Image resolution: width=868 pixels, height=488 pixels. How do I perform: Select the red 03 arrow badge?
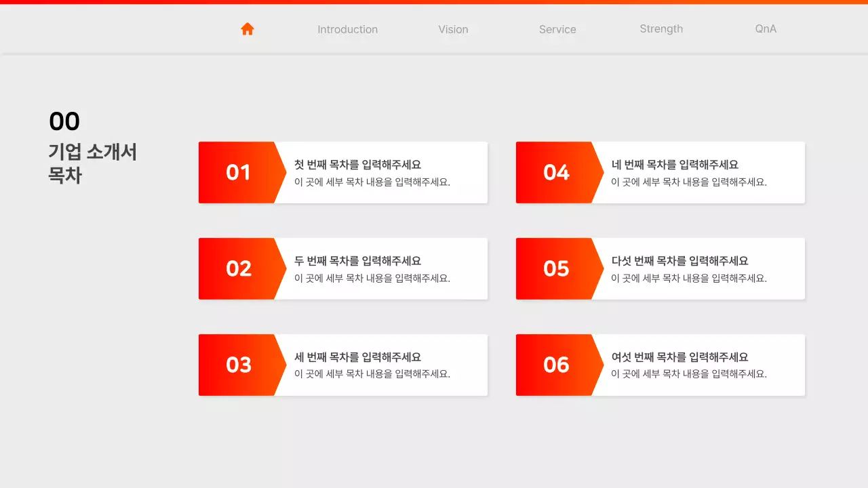click(x=239, y=365)
